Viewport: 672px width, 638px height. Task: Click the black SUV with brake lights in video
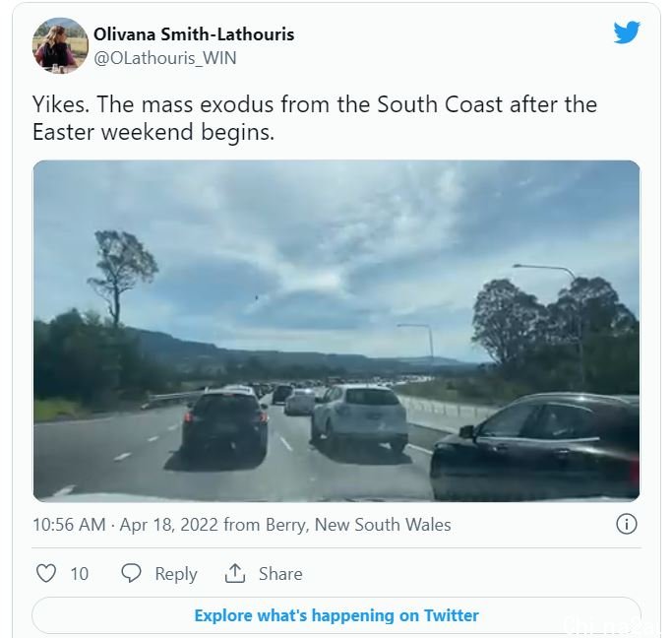224,424
